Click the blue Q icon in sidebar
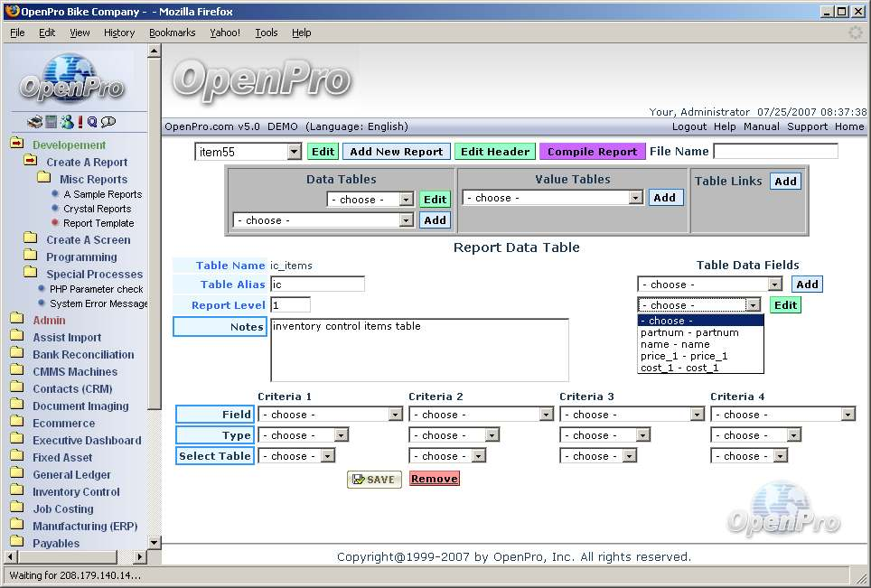This screenshot has height=588, width=871. [x=92, y=122]
